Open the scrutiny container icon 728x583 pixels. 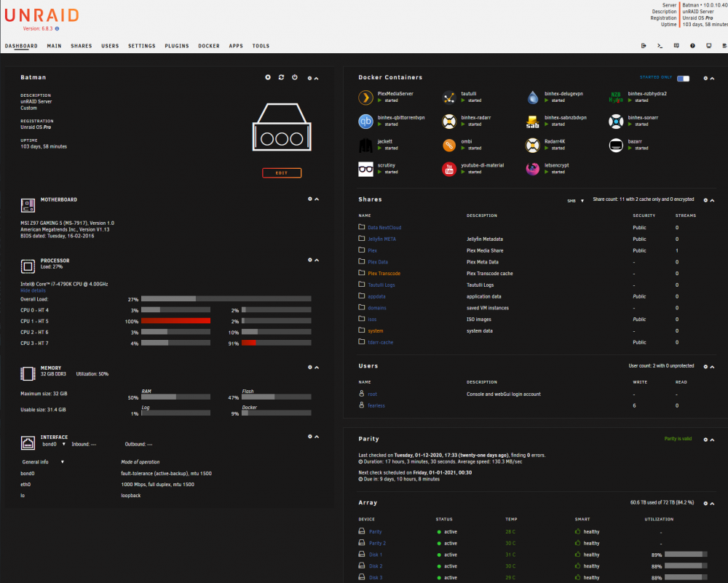coord(366,169)
